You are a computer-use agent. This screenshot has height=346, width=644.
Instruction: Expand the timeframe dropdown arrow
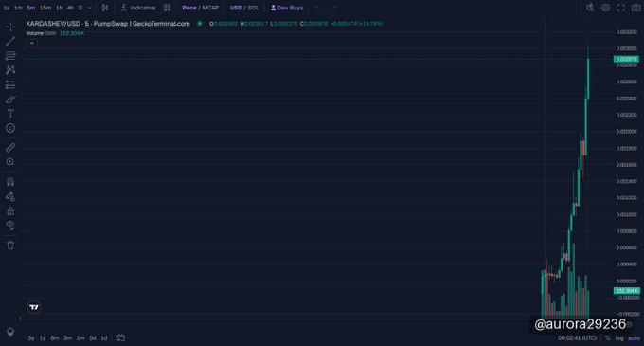click(x=90, y=8)
